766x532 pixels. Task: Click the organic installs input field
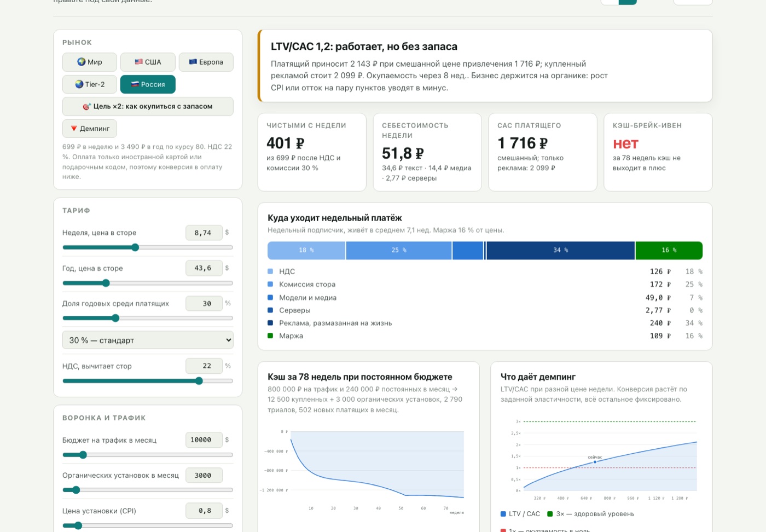tap(204, 476)
